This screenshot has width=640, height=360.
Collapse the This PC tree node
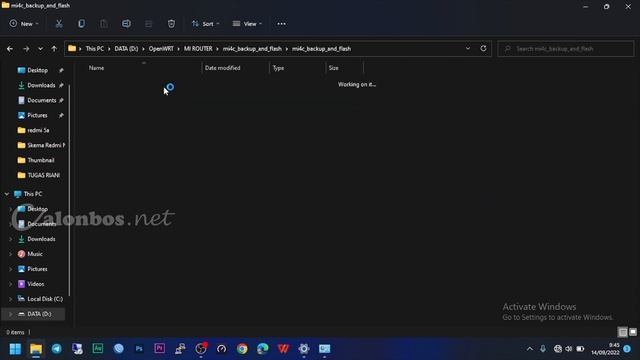[x=7, y=194]
